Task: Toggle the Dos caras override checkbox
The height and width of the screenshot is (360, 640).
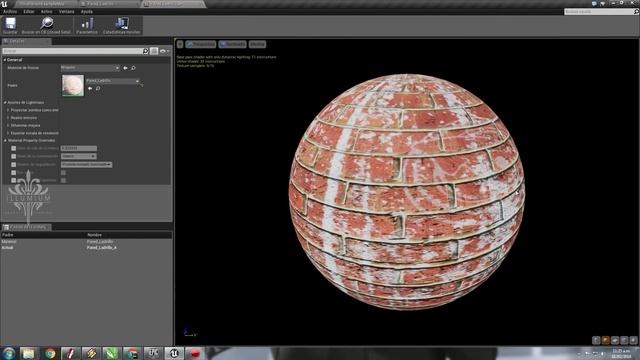Action: pyautogui.click(x=13, y=173)
